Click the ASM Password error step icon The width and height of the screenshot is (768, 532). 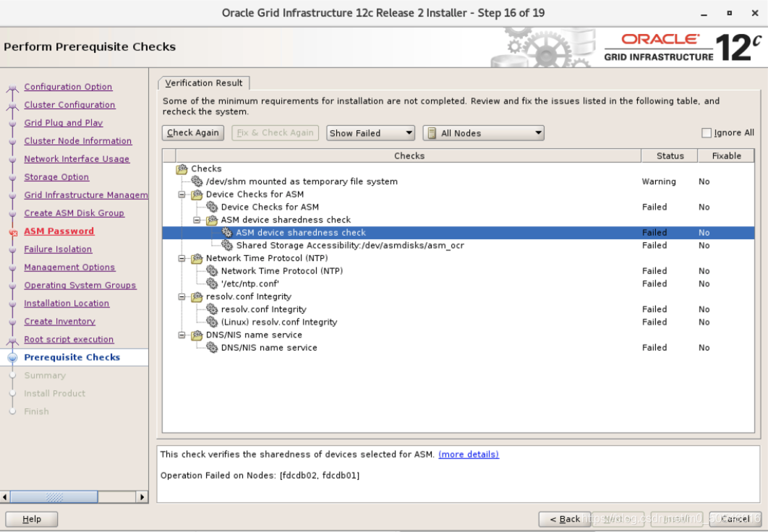pyautogui.click(x=13, y=233)
